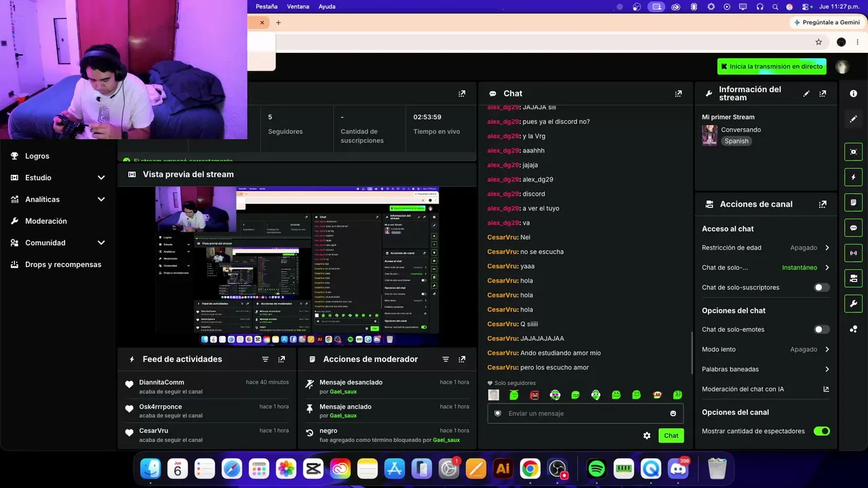Click the chat panel scrollbar

[692, 354]
